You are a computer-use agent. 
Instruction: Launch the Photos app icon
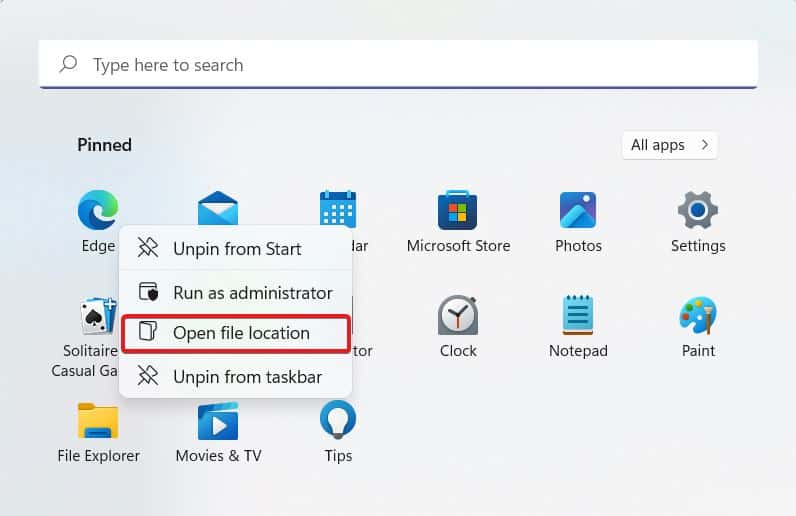pos(578,210)
